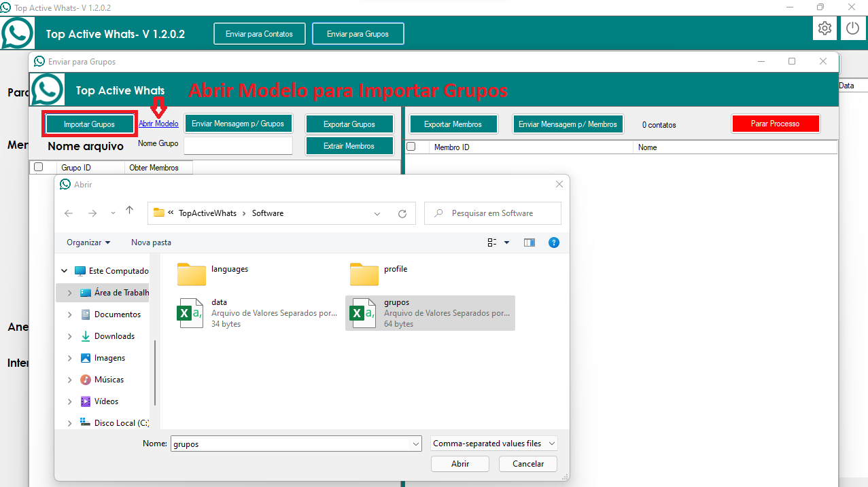This screenshot has width=868, height=487.
Task: Click the Importar Grupos button
Action: point(89,124)
